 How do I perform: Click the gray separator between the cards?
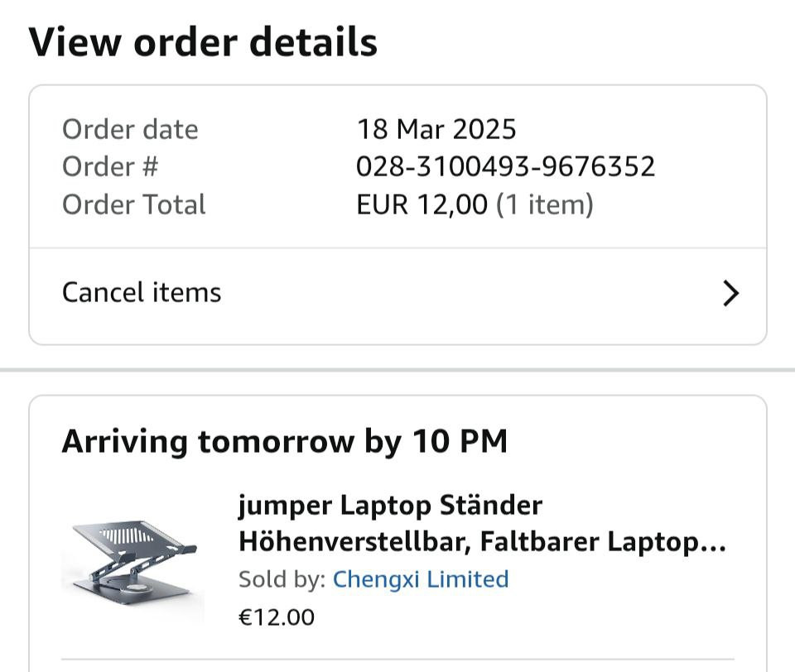(397, 371)
